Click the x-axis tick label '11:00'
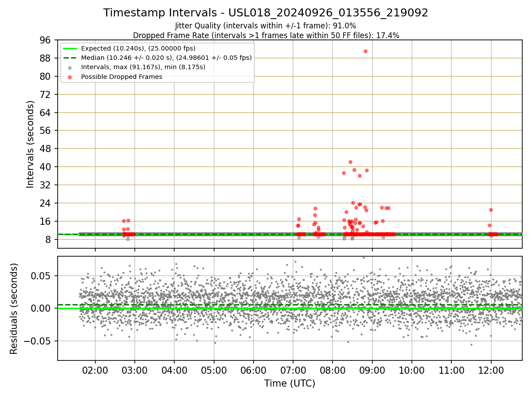Image resolution: width=532 pixels, height=399 pixels. (451, 370)
